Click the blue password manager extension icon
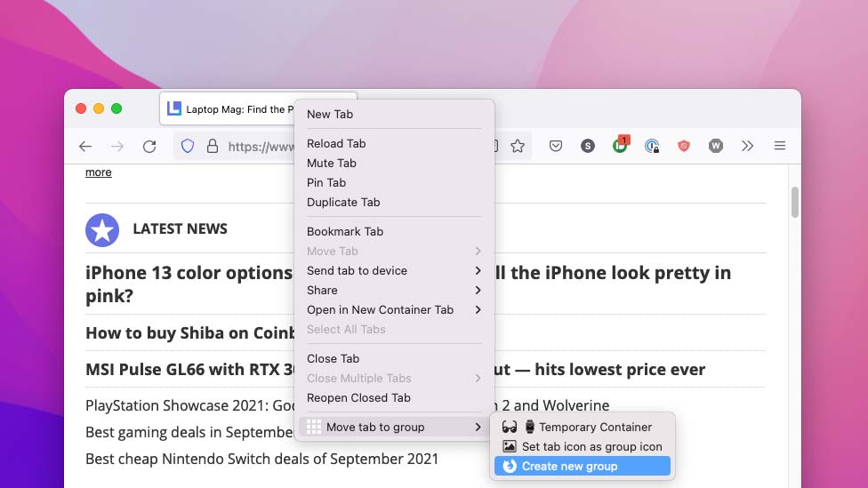This screenshot has width=868, height=488. (x=652, y=146)
